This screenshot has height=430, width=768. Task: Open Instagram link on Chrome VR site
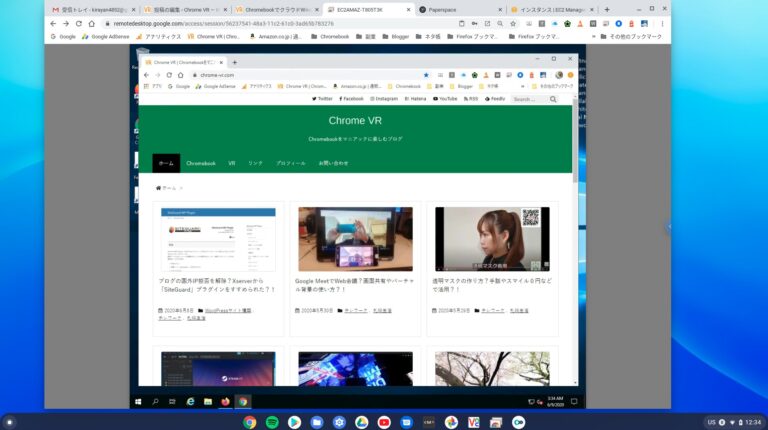coord(384,99)
